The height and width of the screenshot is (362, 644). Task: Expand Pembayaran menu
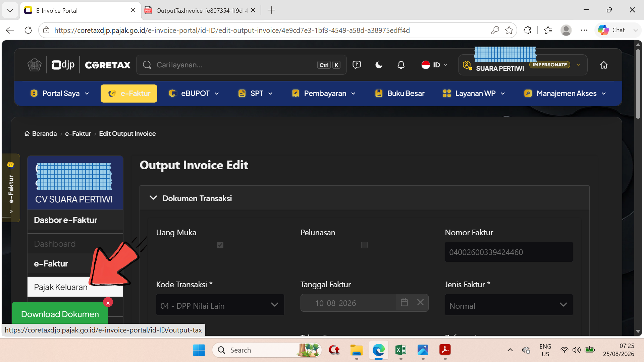click(x=324, y=94)
